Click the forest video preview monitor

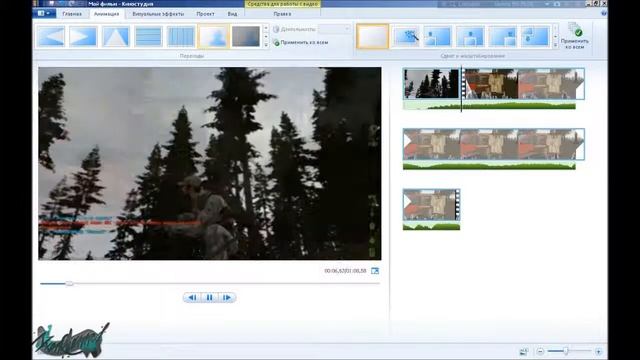(x=210, y=164)
